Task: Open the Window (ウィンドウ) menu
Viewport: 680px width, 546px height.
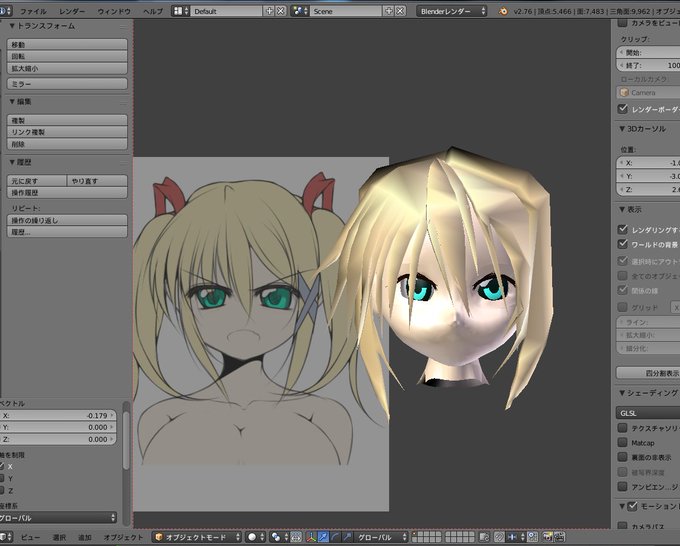Action: pos(114,11)
